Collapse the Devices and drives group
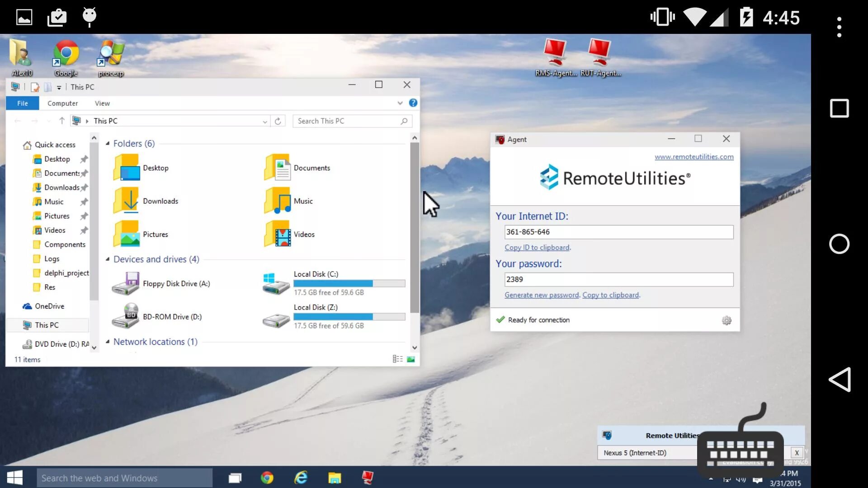868x488 pixels. tap(108, 259)
